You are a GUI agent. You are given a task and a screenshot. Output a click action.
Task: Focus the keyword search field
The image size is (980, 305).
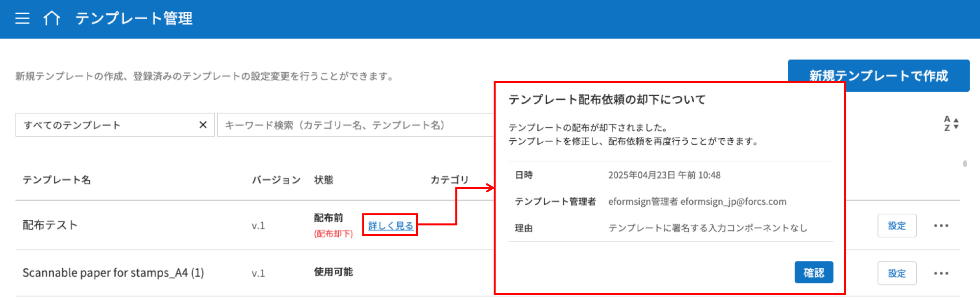click(353, 125)
